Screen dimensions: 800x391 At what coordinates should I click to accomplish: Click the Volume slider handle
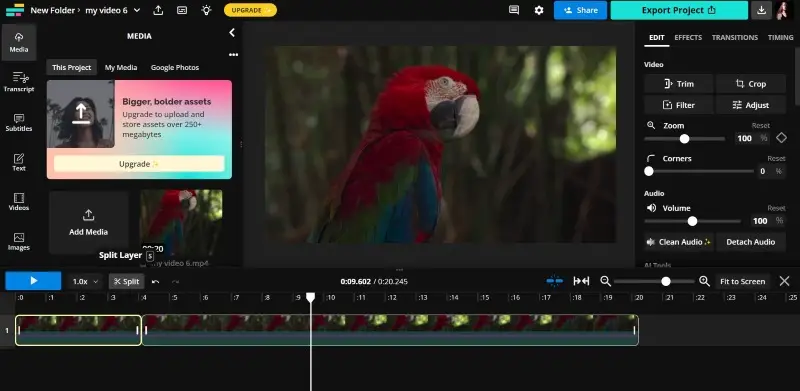[x=692, y=221]
